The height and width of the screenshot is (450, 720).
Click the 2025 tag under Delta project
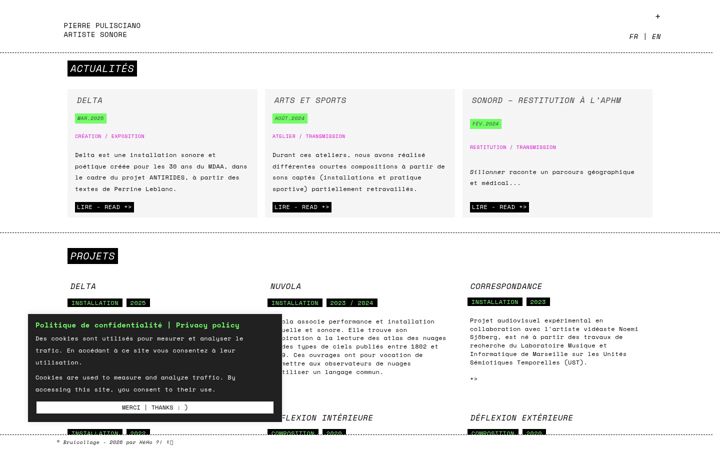pyautogui.click(x=138, y=303)
